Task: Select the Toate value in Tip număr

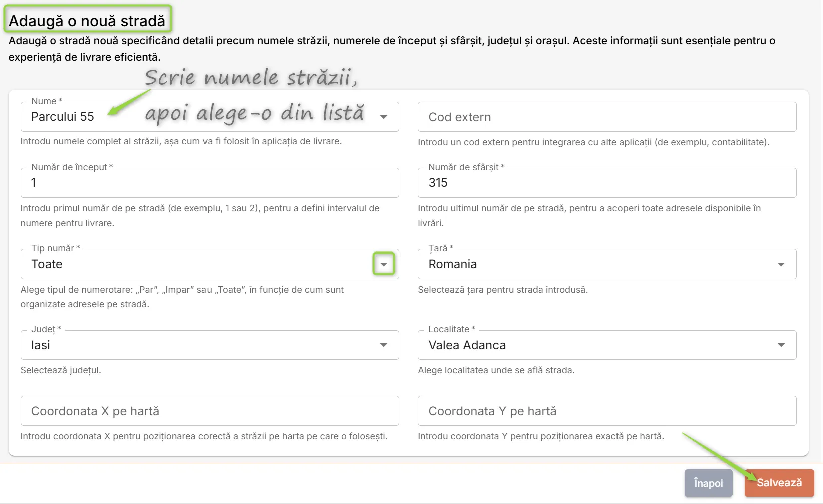Action: click(47, 264)
